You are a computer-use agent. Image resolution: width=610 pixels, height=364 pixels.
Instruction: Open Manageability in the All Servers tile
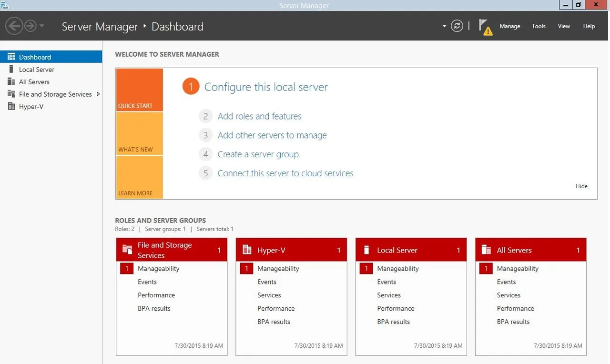518,269
